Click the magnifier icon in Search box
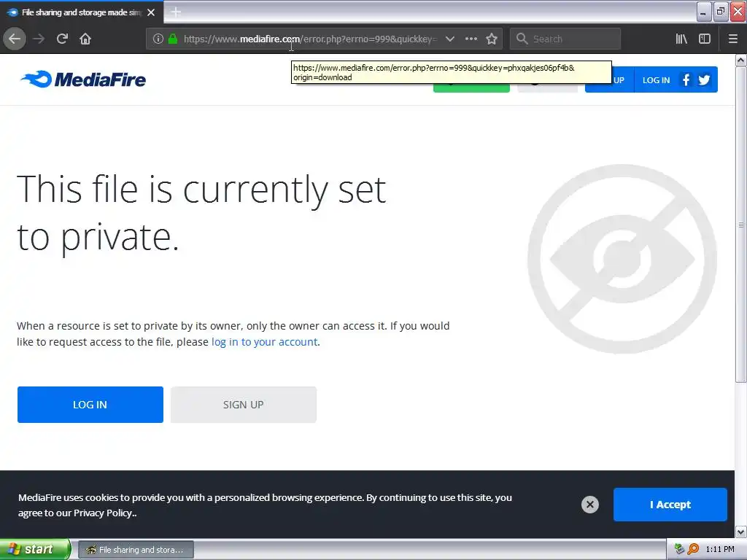 click(522, 39)
